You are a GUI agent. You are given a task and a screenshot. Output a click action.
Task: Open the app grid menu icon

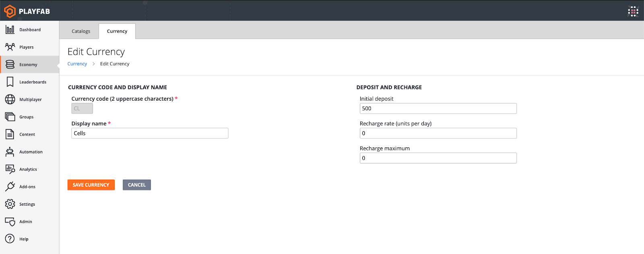click(633, 11)
